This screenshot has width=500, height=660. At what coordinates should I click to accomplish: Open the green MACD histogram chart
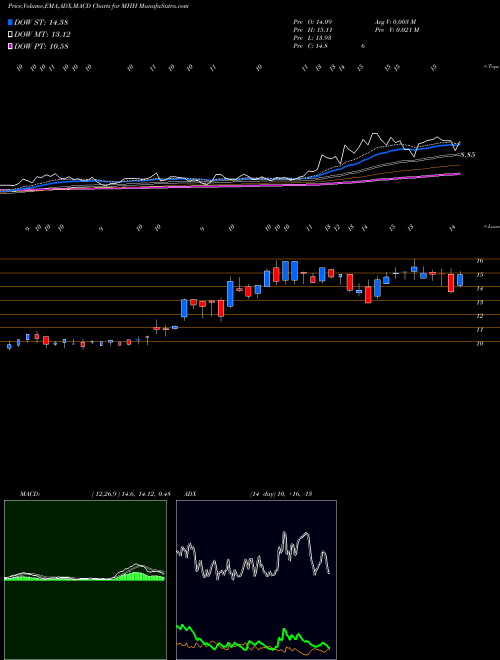[x=85, y=580]
